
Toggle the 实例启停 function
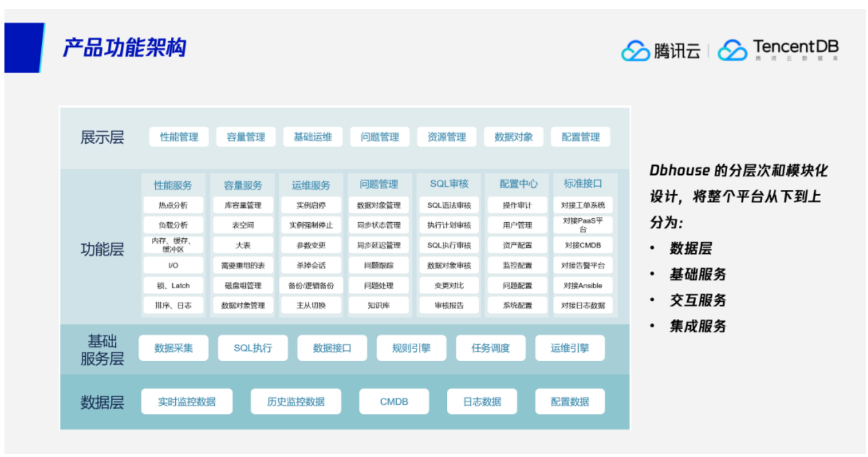click(x=312, y=205)
